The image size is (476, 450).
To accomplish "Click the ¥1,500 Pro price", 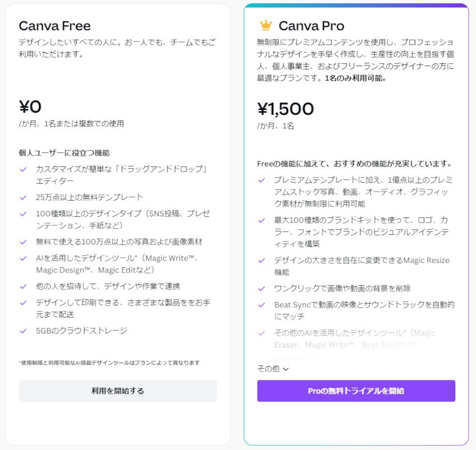I will [286, 109].
